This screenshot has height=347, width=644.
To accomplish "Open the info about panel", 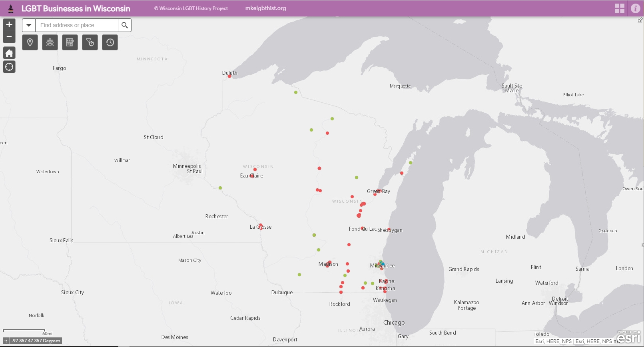I will pyautogui.click(x=636, y=8).
